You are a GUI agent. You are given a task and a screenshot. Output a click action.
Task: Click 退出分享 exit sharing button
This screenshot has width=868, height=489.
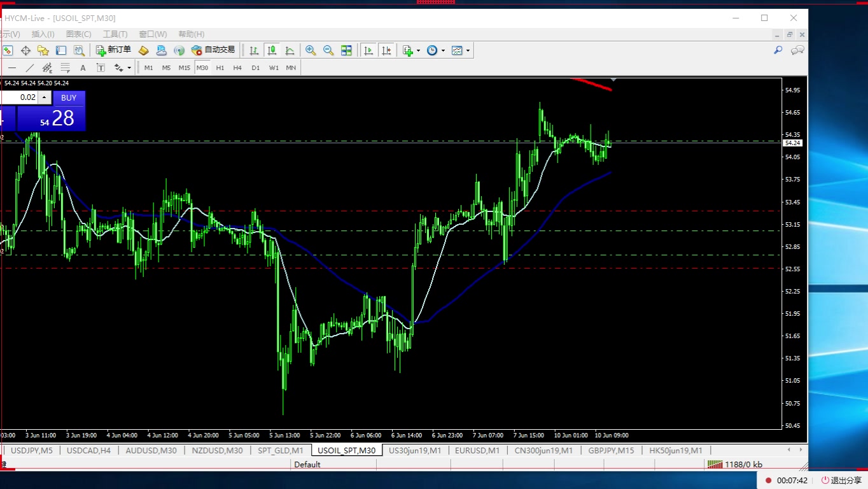pyautogui.click(x=841, y=481)
